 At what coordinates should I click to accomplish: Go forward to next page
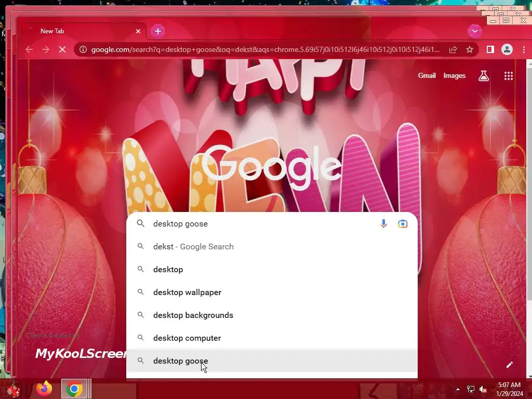click(46, 49)
